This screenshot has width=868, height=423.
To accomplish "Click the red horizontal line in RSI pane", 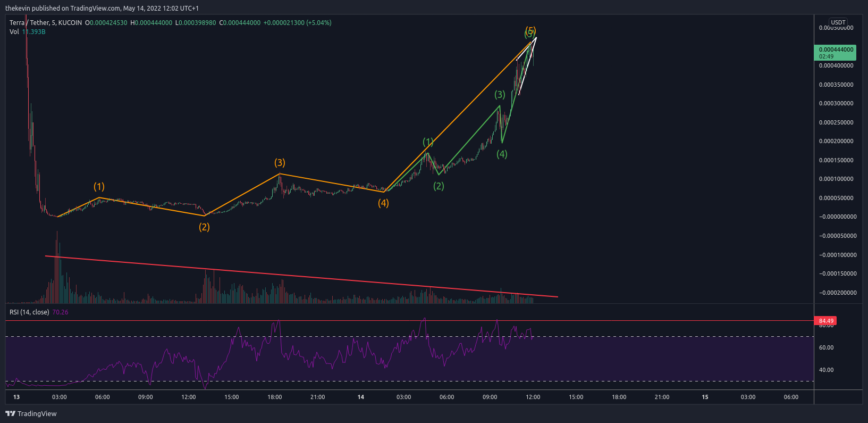I will [x=409, y=321].
